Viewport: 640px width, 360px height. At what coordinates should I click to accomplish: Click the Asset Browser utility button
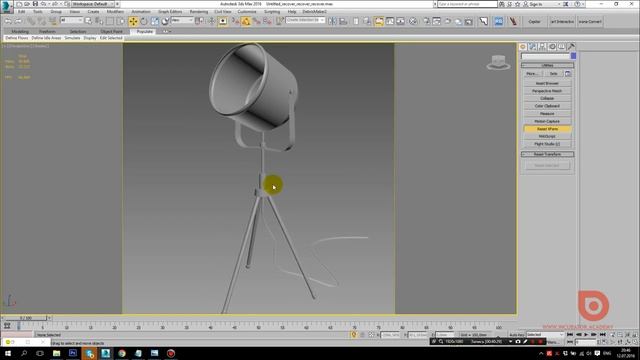(547, 83)
